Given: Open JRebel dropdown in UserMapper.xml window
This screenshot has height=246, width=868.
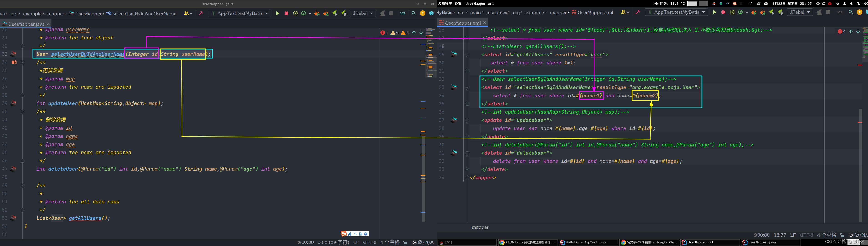Looking at the screenshot, I should pos(800,12).
